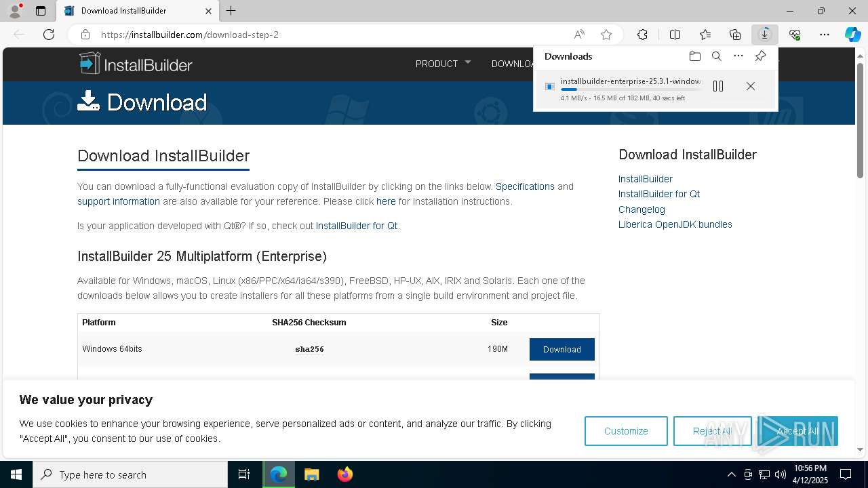Viewport: 868px width, 488px height.
Task: Open the volume control icon
Action: 781,474
